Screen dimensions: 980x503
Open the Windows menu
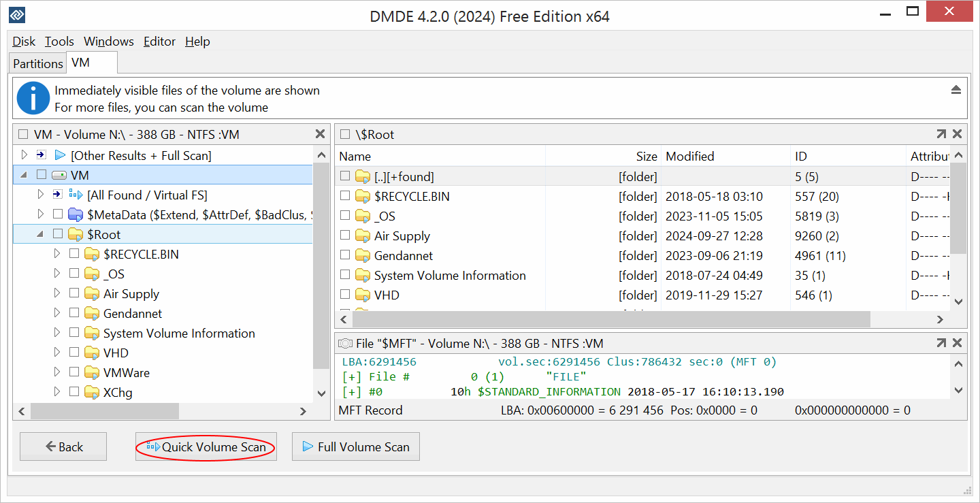coord(109,42)
